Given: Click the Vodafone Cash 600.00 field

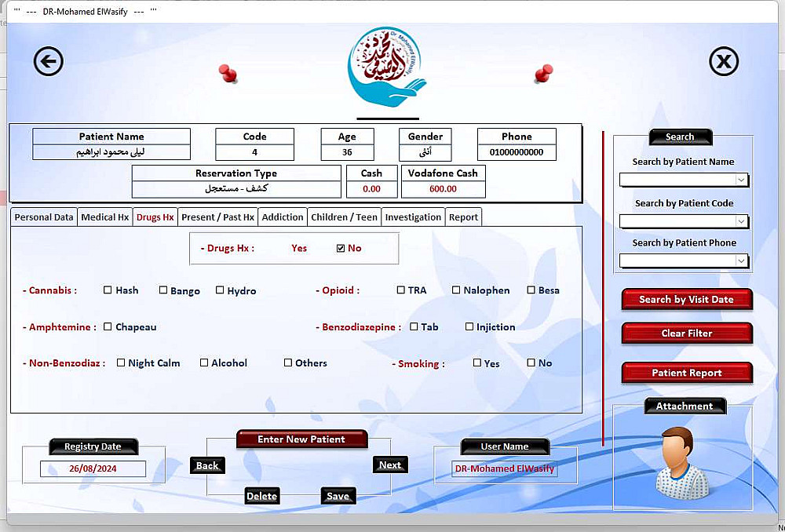Looking at the screenshot, I should tap(443, 188).
